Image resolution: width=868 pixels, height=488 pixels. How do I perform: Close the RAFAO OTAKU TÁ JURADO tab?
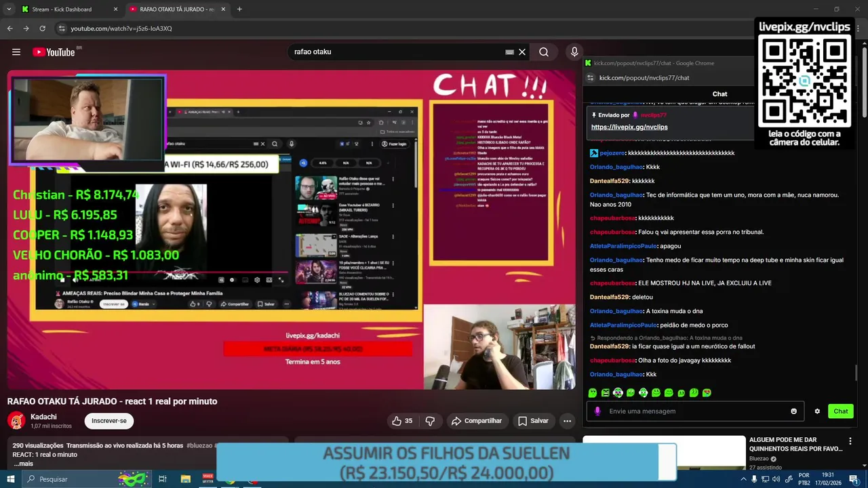pyautogui.click(x=223, y=9)
